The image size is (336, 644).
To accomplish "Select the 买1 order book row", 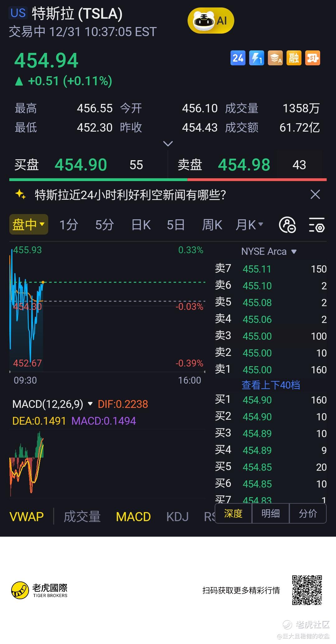I will (271, 400).
